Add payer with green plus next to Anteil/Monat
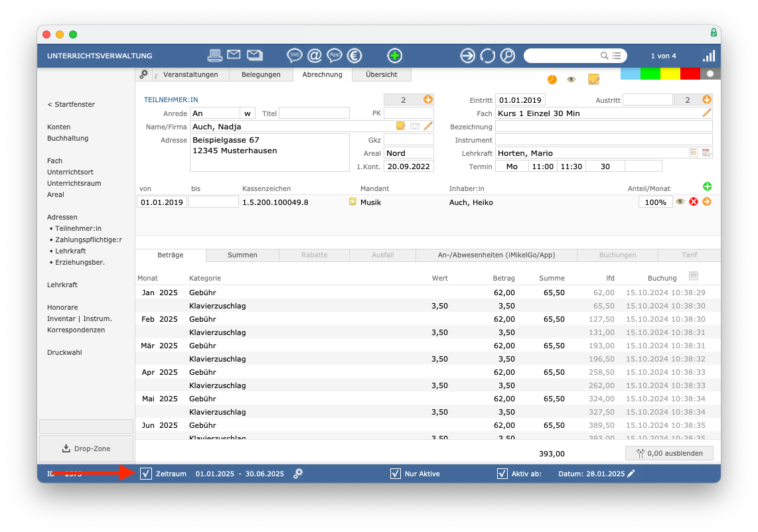Viewport: 758px width, 532px height. pyautogui.click(x=708, y=186)
